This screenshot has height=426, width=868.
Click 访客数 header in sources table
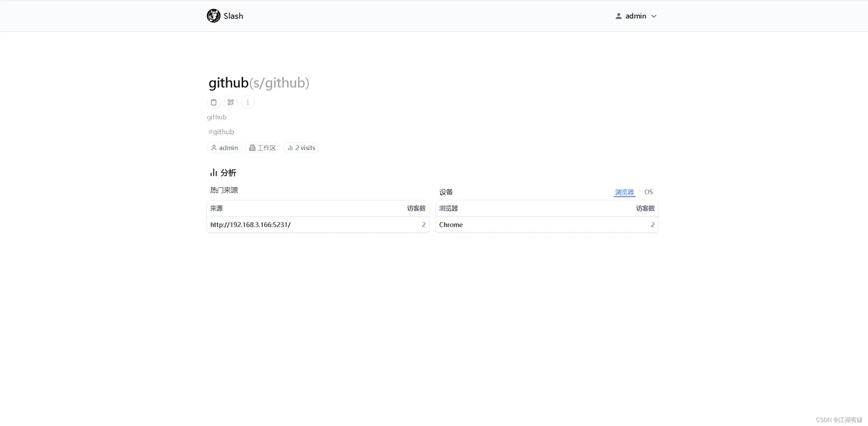click(416, 208)
